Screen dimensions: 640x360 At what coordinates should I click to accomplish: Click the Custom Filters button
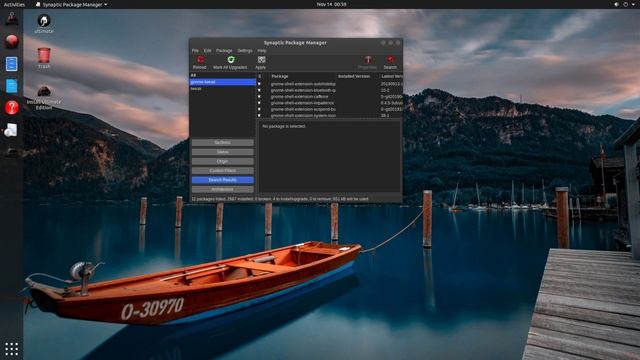point(222,171)
